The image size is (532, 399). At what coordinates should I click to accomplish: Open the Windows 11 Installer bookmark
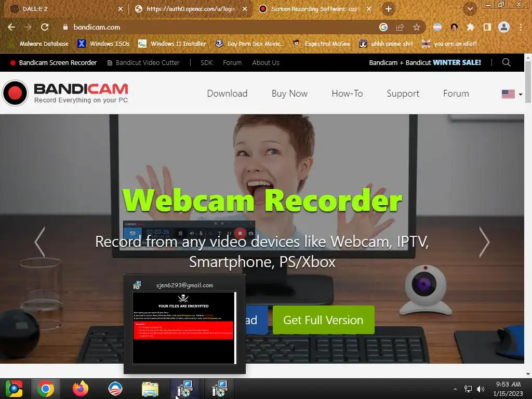point(172,44)
